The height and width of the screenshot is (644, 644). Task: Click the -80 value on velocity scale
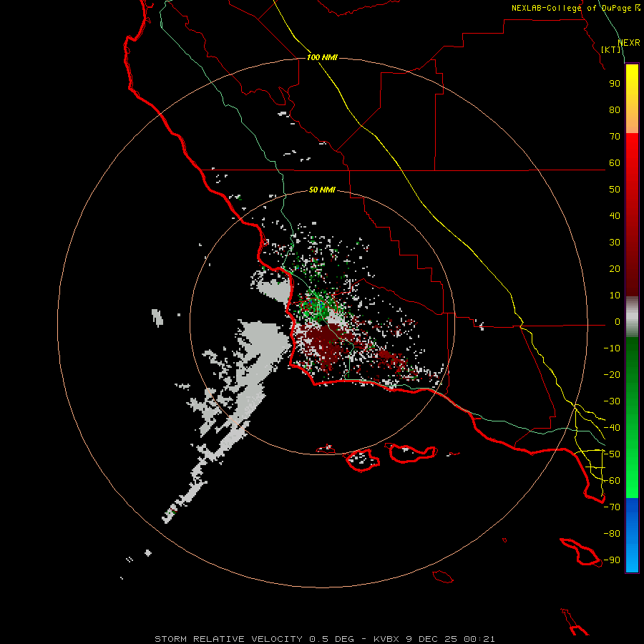tap(612, 534)
